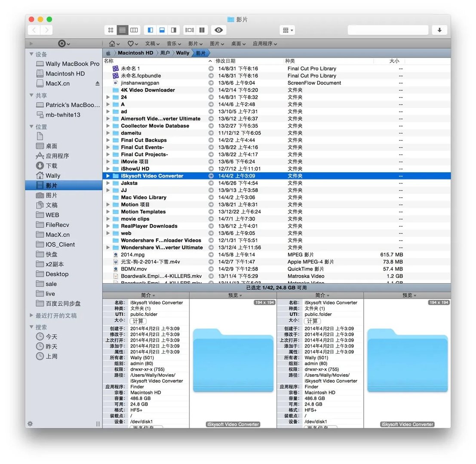Switch to icon grid view
This screenshot has height=464, width=476.
coord(111,30)
